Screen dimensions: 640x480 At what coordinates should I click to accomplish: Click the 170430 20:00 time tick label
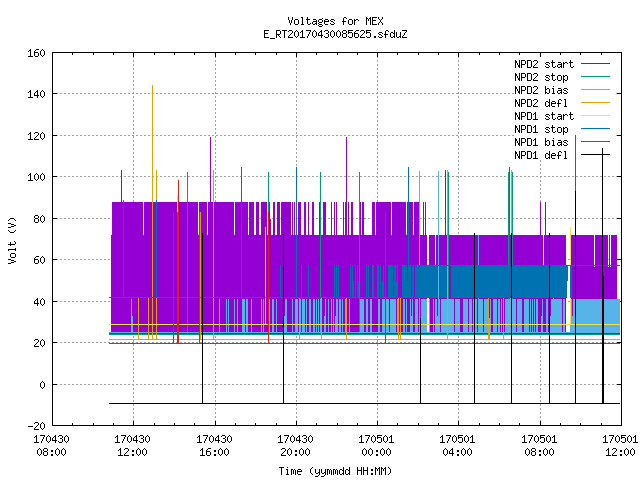pos(295,445)
